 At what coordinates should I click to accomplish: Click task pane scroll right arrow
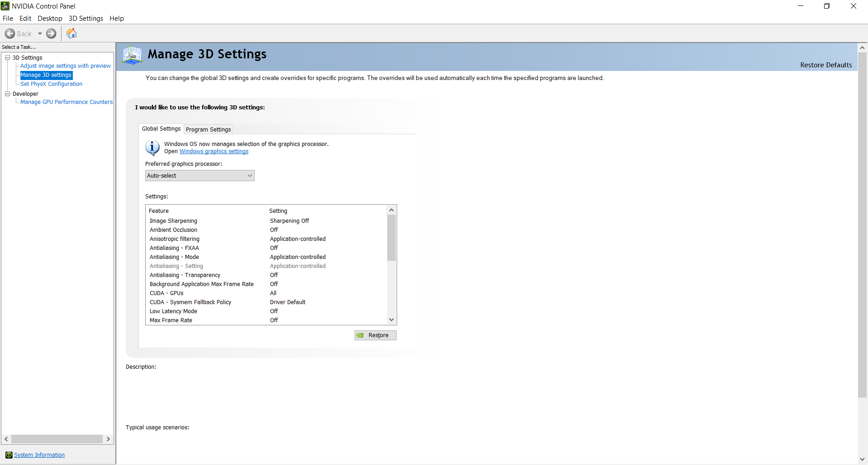[108, 439]
